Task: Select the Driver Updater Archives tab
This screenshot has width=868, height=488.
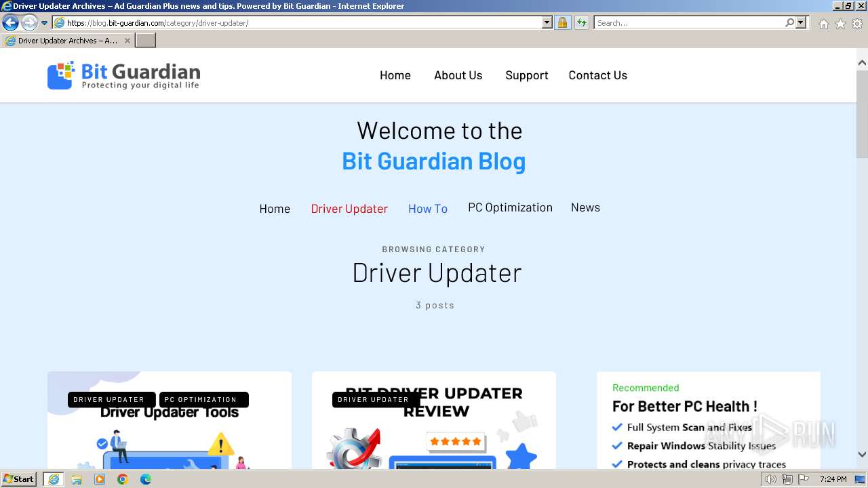Action: click(x=67, y=41)
